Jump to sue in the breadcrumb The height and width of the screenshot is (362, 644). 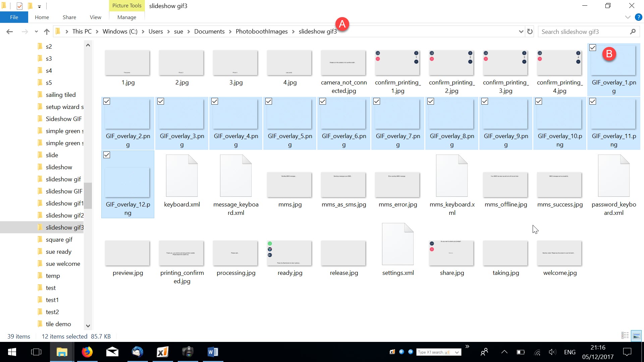178,32
